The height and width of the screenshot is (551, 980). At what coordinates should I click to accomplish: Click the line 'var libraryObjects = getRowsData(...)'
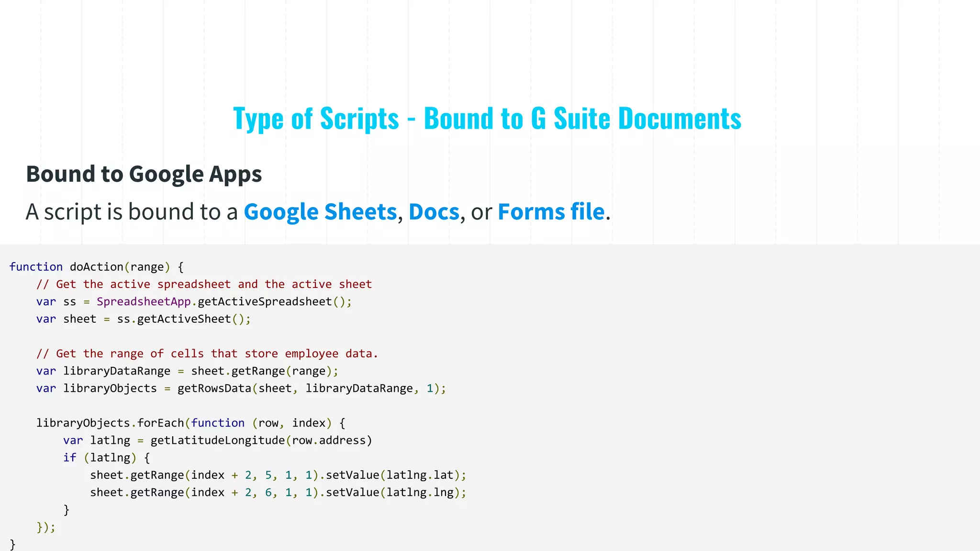[241, 388]
